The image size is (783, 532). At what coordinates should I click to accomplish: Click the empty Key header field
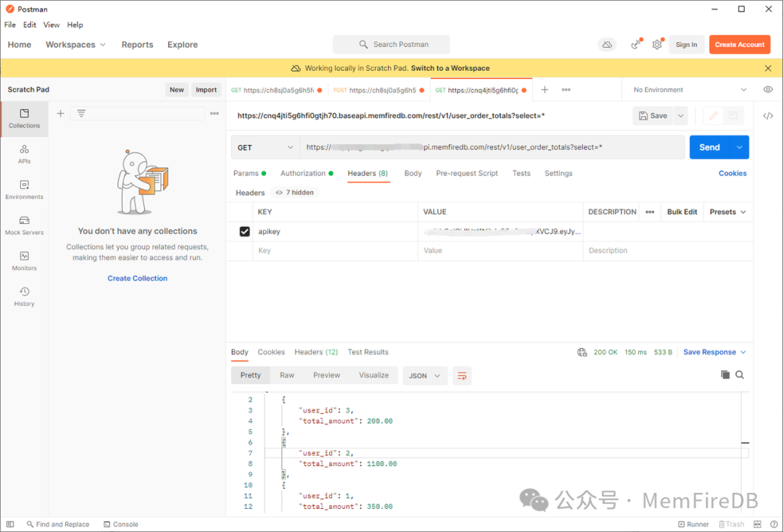point(335,251)
